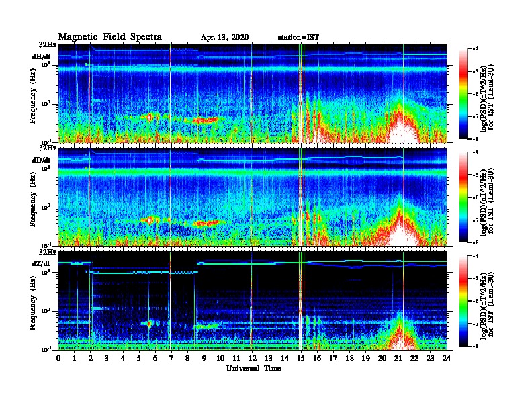Click hour '23' on the Universal Time axis
Image resolution: width=532 pixels, height=411 pixels.
430,358
